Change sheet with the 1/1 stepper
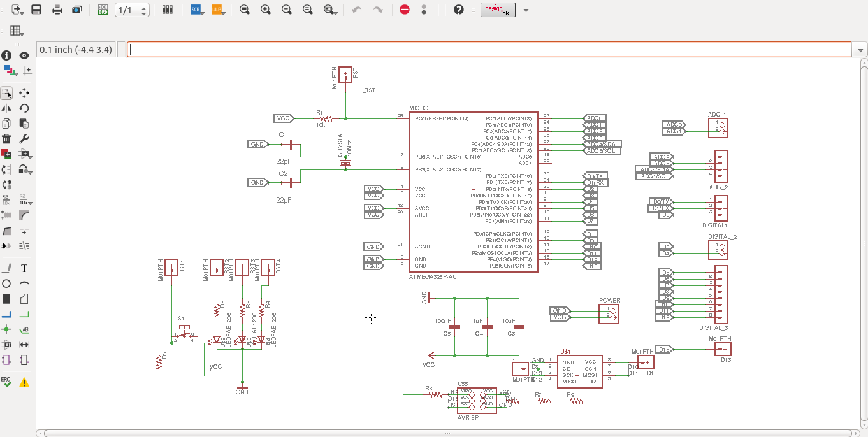868x437 pixels. click(133, 10)
